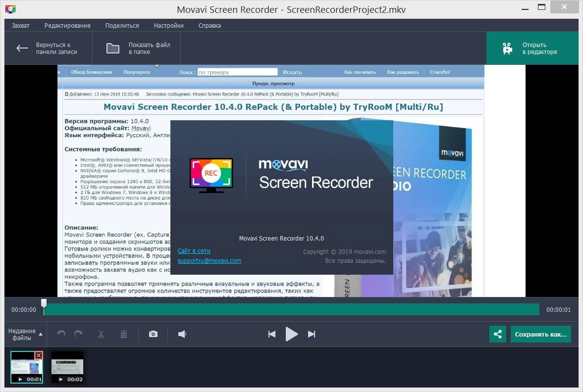Click Популярное in preview
The width and height of the screenshot is (583, 392).
coord(137,72)
